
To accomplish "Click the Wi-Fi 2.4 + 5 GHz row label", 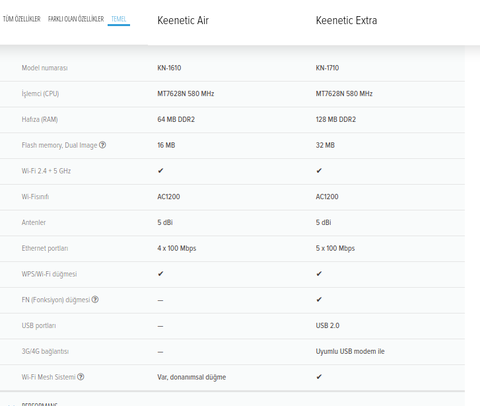I will click(46, 171).
